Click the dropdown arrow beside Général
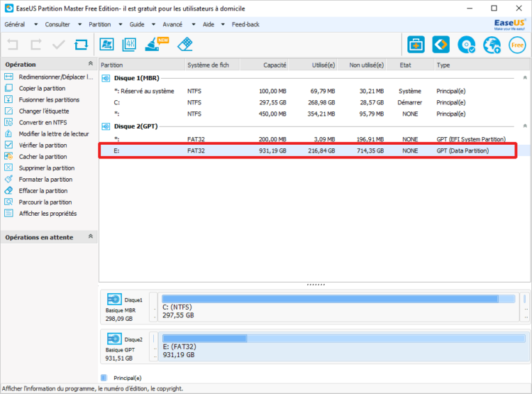 coord(35,24)
